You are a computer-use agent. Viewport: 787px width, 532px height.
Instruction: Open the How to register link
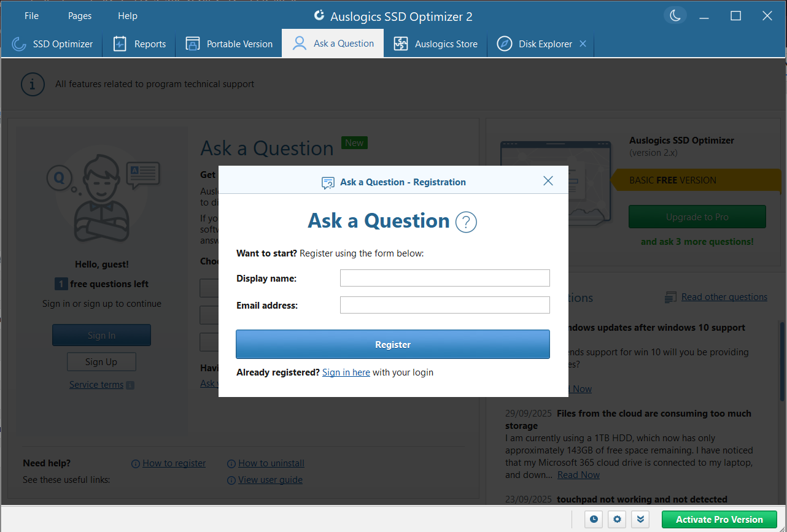(x=174, y=463)
